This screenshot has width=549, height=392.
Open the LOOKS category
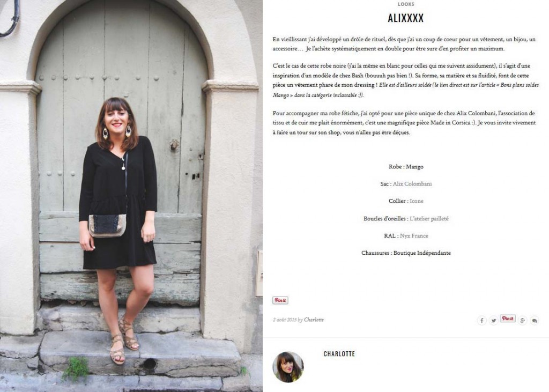[x=406, y=4]
